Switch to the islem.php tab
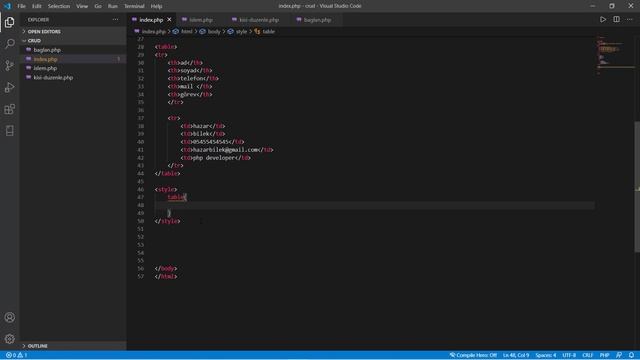 tap(201, 20)
